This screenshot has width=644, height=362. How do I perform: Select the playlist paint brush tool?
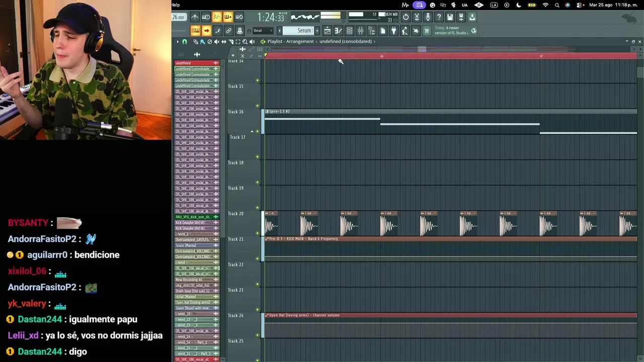(x=202, y=42)
